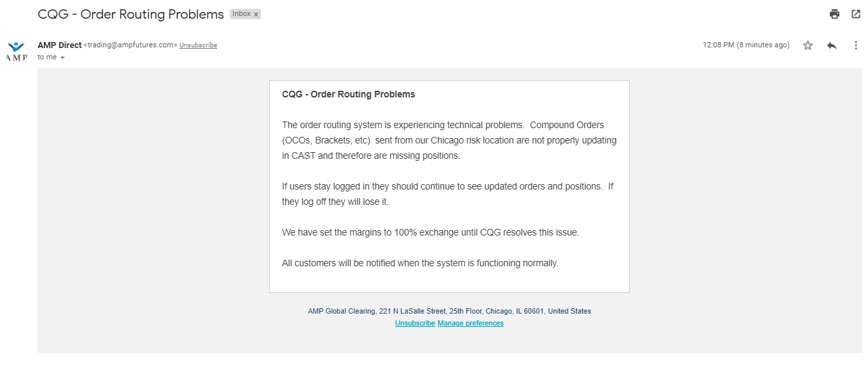Click the sender name AMP Direct
868x365 pixels.
point(59,45)
